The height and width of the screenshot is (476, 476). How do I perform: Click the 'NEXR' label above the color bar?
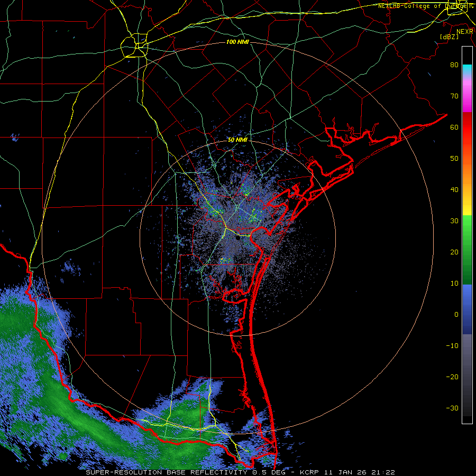pos(465,32)
